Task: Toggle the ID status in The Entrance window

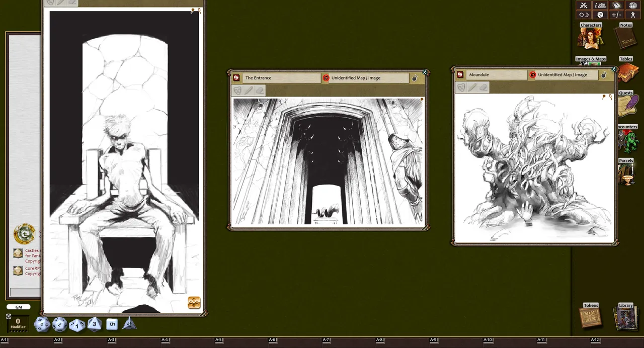Action: pos(326,78)
